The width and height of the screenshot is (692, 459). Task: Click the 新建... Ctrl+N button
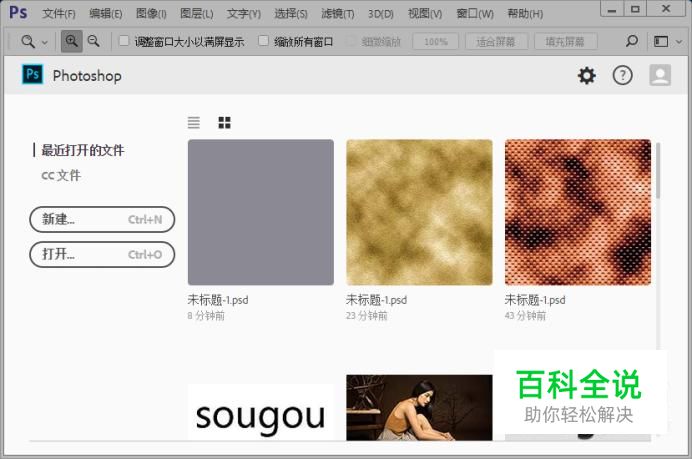pyautogui.click(x=102, y=219)
